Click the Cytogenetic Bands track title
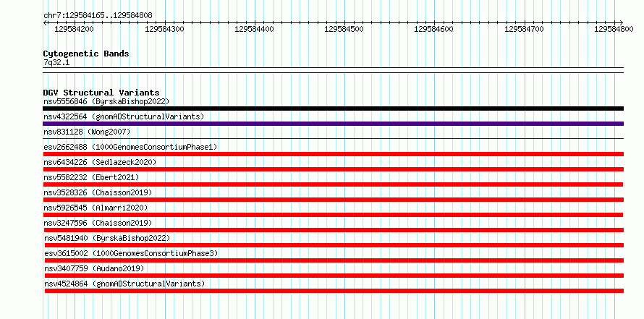 point(86,54)
